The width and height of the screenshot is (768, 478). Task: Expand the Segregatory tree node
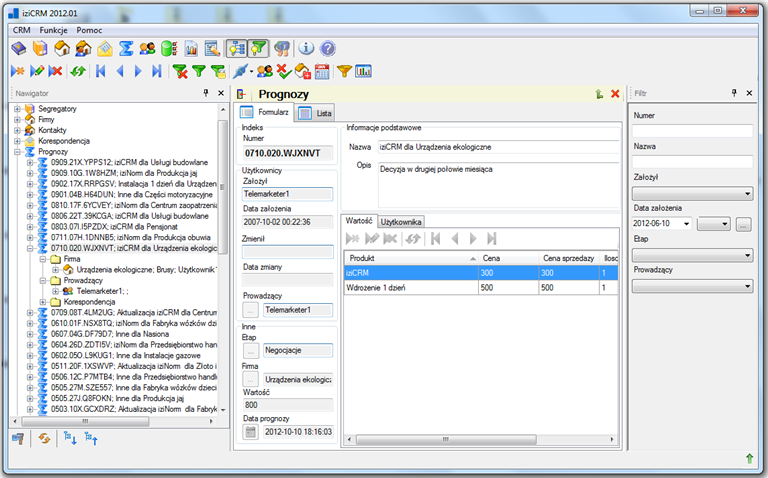pyautogui.click(x=17, y=109)
